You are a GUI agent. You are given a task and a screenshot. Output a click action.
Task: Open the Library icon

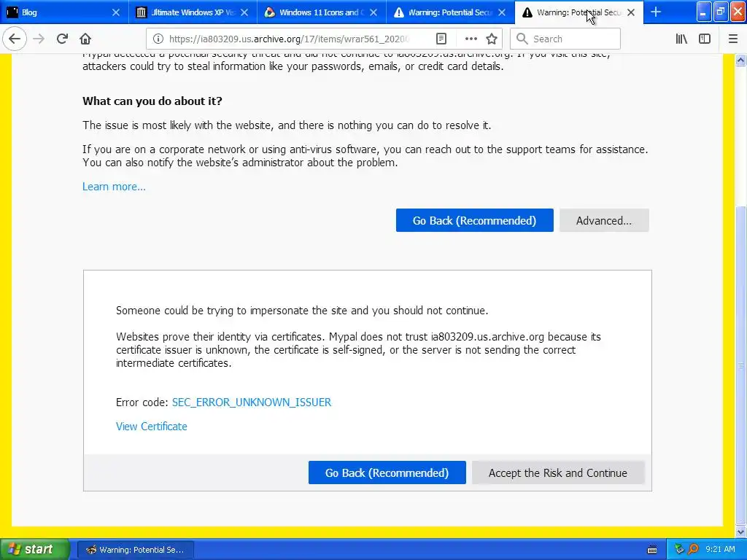681,39
